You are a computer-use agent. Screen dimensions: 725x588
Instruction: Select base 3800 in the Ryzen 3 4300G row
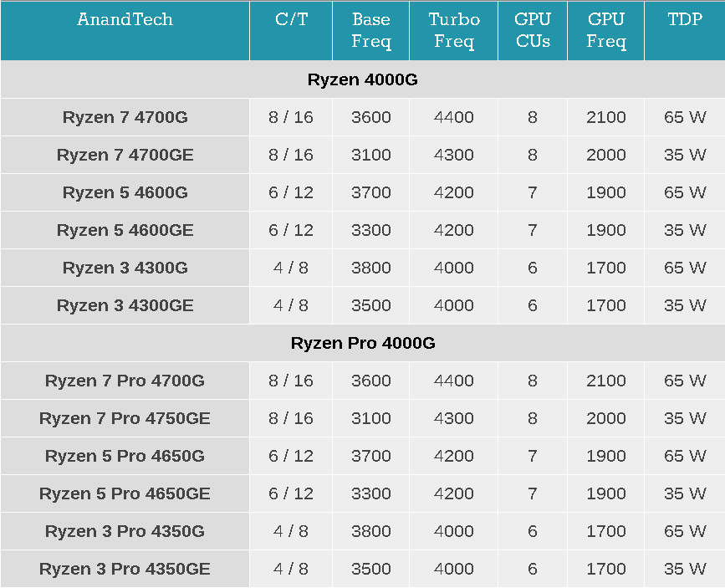(370, 268)
